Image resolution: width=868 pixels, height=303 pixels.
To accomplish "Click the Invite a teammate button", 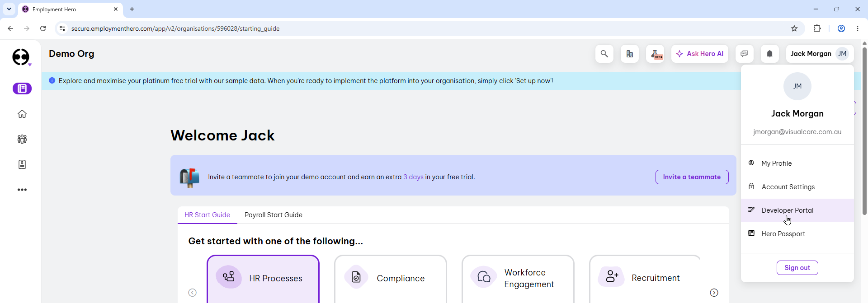I will 692,177.
